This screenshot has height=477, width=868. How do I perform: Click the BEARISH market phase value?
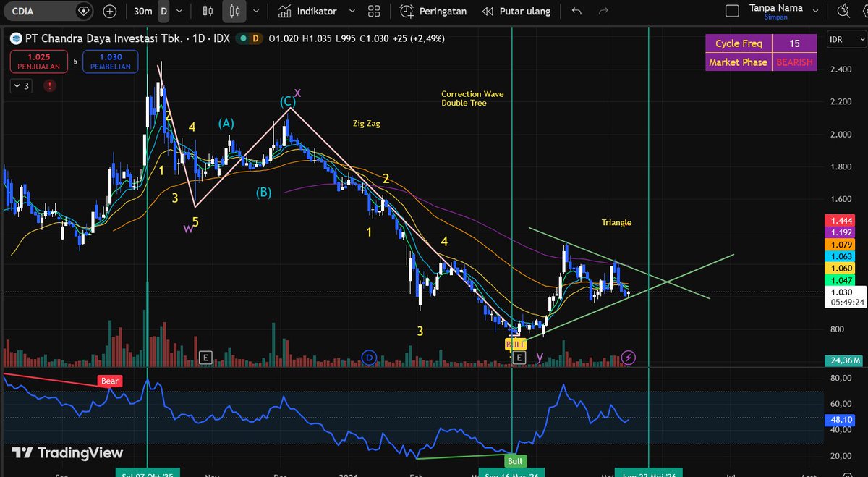click(795, 62)
